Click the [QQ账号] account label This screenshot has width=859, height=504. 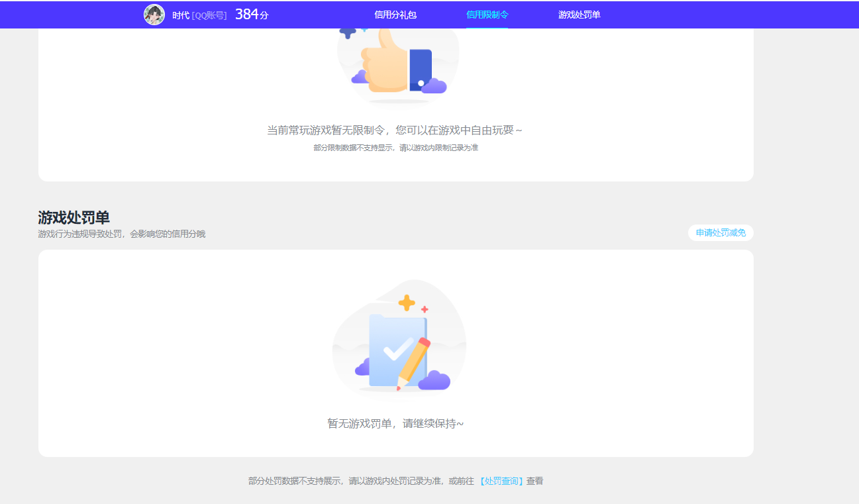(209, 15)
